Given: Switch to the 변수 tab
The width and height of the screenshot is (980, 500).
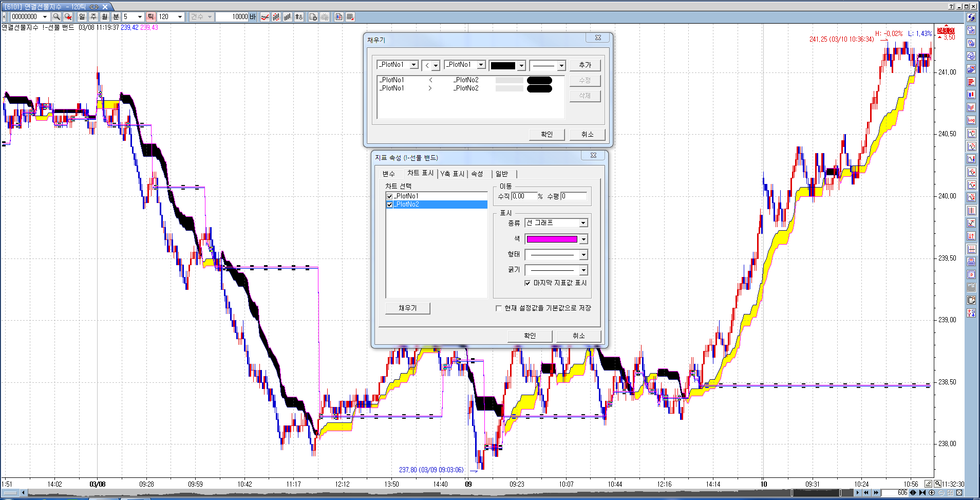Looking at the screenshot, I should click(x=389, y=174).
